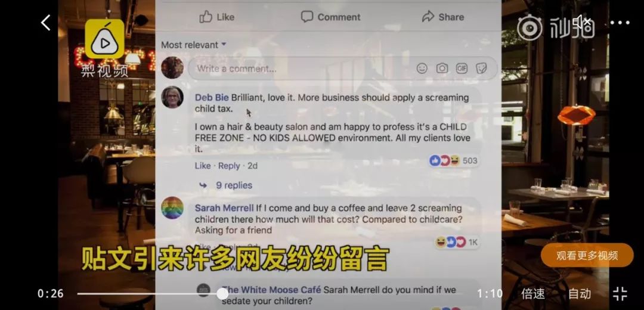Click the GIF icon in comment box
The width and height of the screenshot is (644, 310).
pos(462,69)
